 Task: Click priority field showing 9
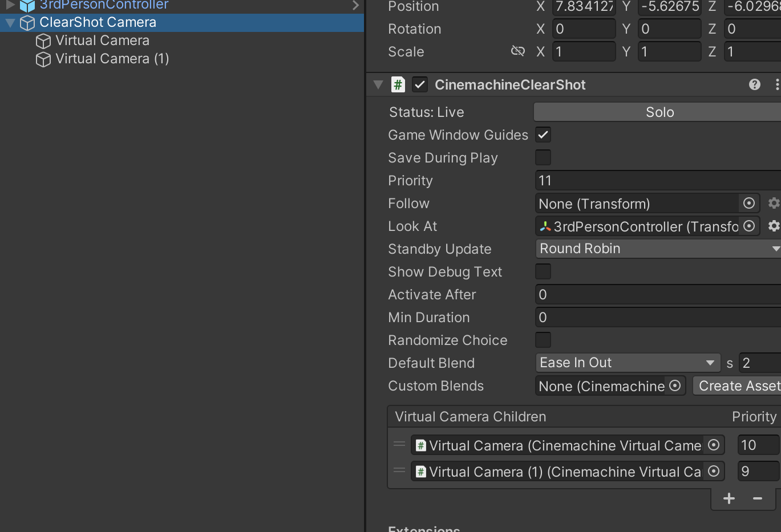758,472
